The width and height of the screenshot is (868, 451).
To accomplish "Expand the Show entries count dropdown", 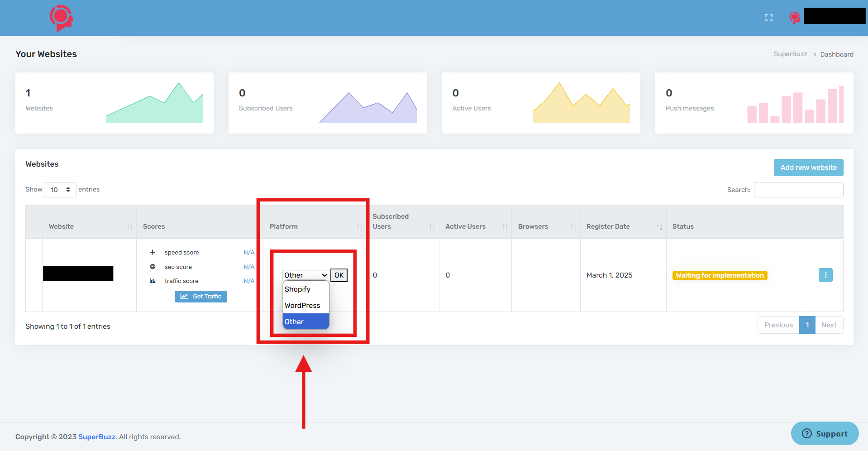I will [x=60, y=190].
